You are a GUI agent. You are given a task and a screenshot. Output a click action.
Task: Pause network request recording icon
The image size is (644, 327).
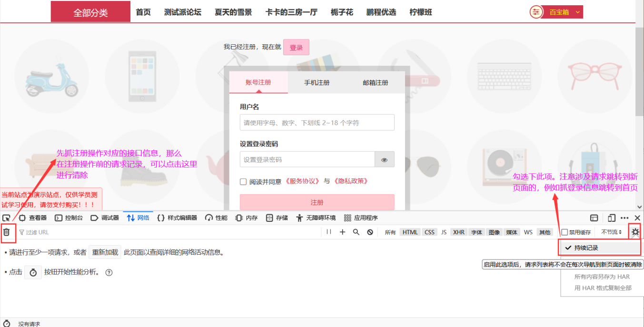328,232
